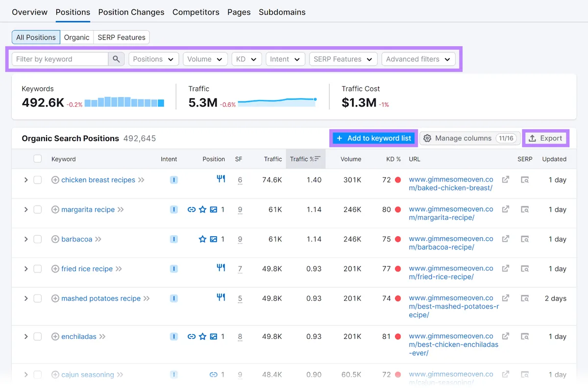Check the box for chicken breast recipes
The image size is (588, 388).
pyautogui.click(x=38, y=180)
